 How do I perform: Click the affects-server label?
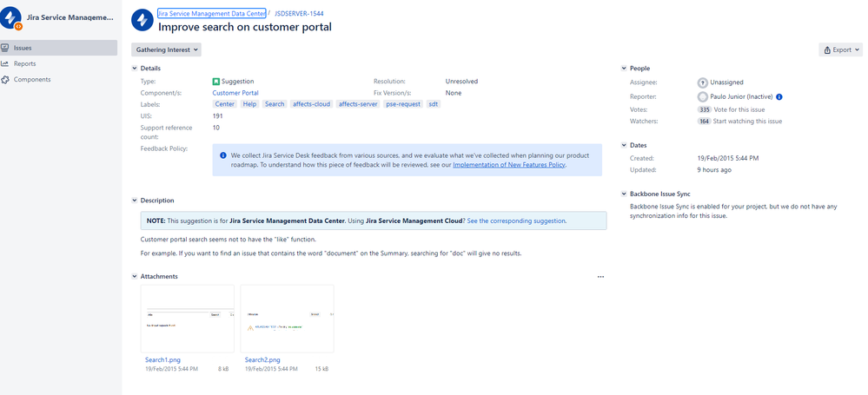tap(358, 104)
